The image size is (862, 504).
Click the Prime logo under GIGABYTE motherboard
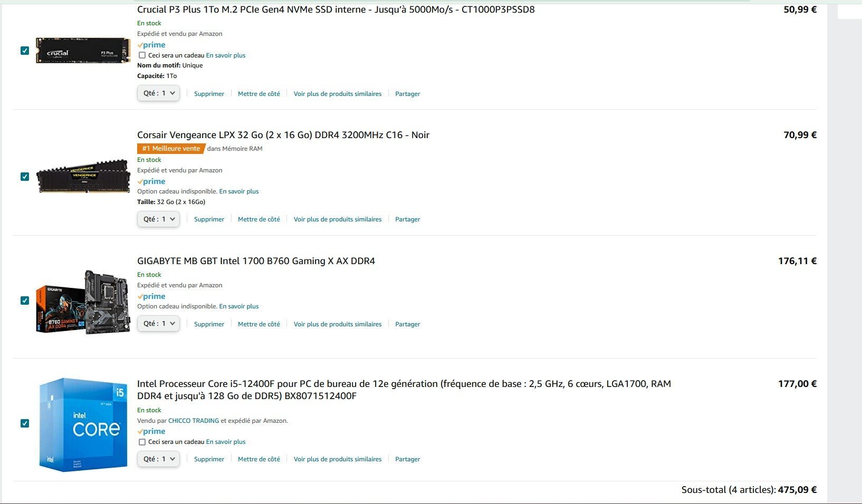(x=151, y=296)
